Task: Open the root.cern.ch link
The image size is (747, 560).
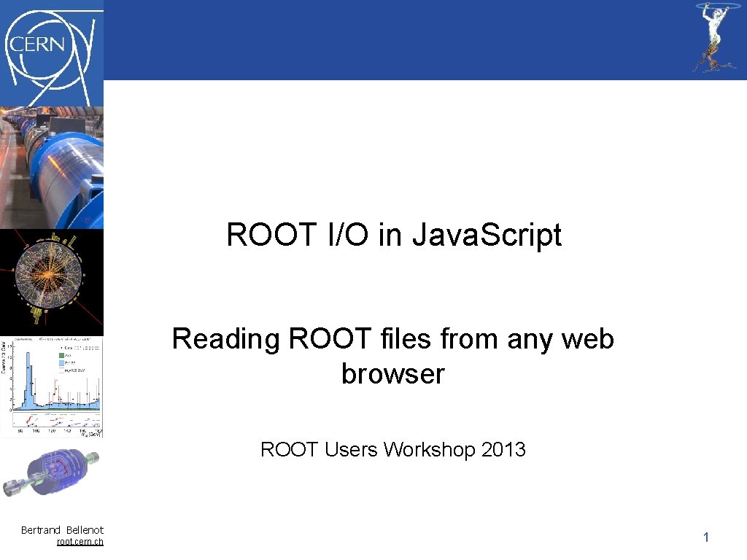Action: (80, 542)
